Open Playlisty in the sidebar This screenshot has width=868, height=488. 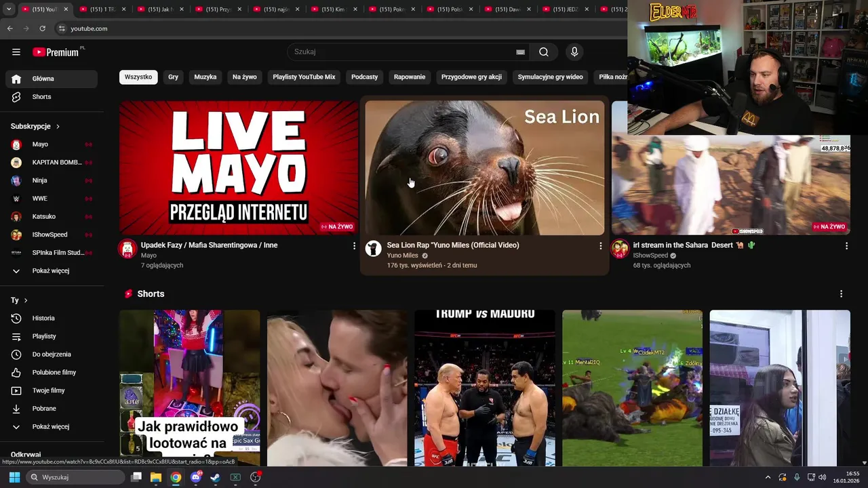[x=52, y=336]
